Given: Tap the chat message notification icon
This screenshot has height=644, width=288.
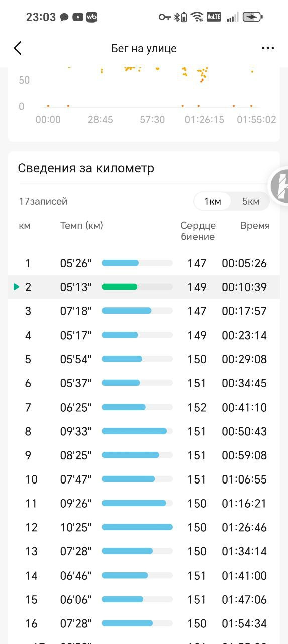Looking at the screenshot, I should [64, 17].
